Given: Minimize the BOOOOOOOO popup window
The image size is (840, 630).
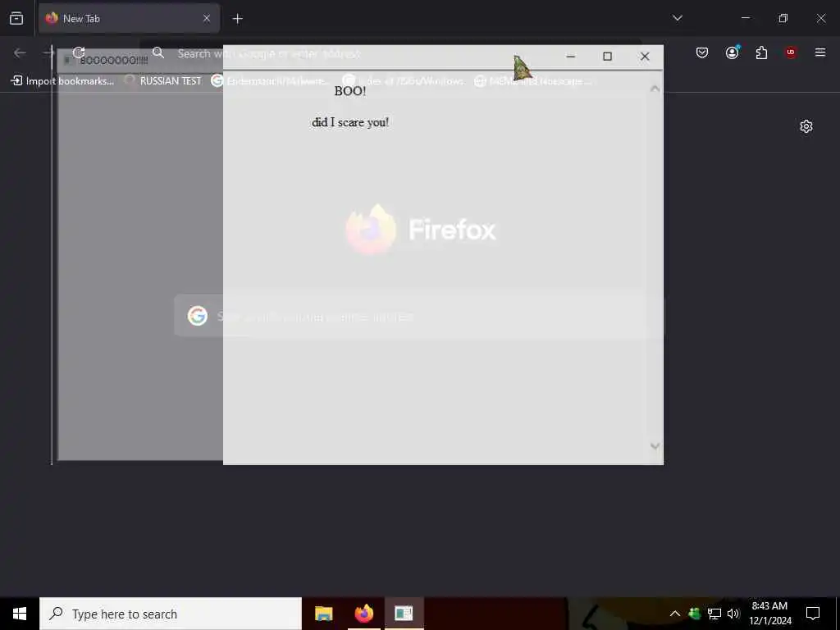Looking at the screenshot, I should [x=571, y=57].
